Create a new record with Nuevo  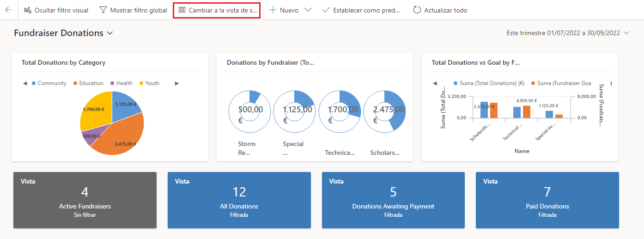pyautogui.click(x=285, y=10)
